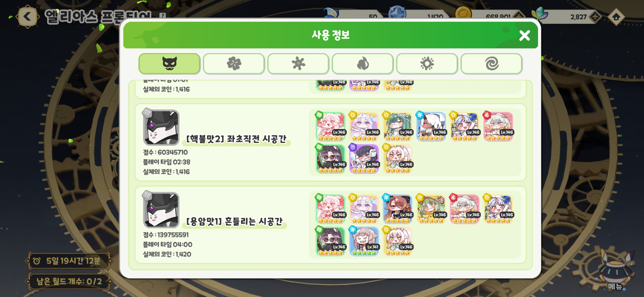Image resolution: width=644 pixels, height=297 pixels.
Task: Select the boss mask filter tab
Action: [x=169, y=64]
